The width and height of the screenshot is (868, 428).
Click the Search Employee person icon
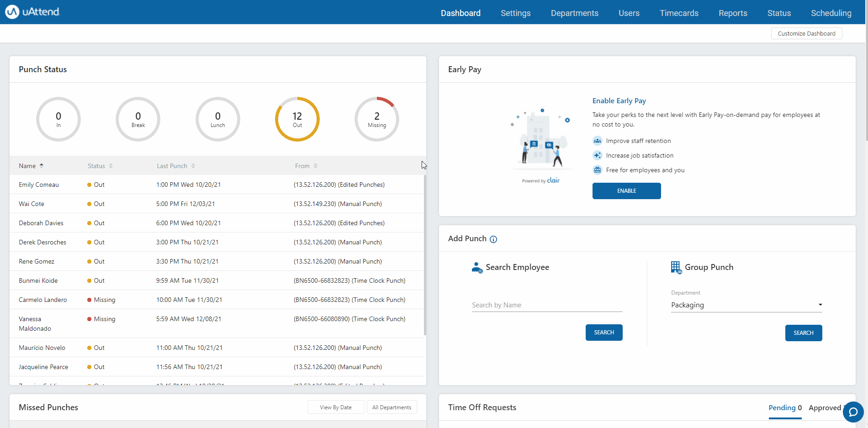click(477, 268)
